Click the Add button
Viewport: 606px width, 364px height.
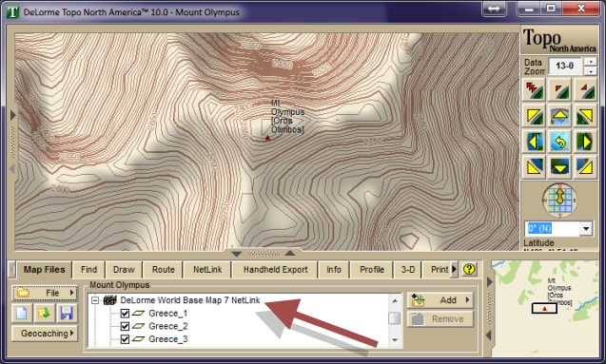[x=440, y=300]
